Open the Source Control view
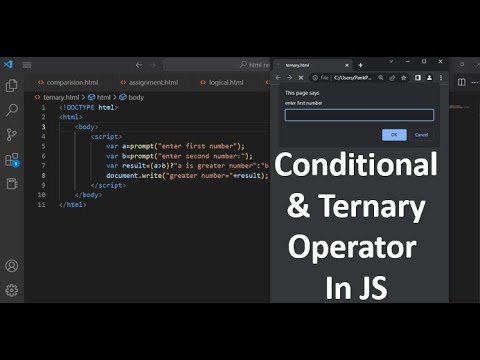The height and width of the screenshot is (360, 480). pos(12,135)
